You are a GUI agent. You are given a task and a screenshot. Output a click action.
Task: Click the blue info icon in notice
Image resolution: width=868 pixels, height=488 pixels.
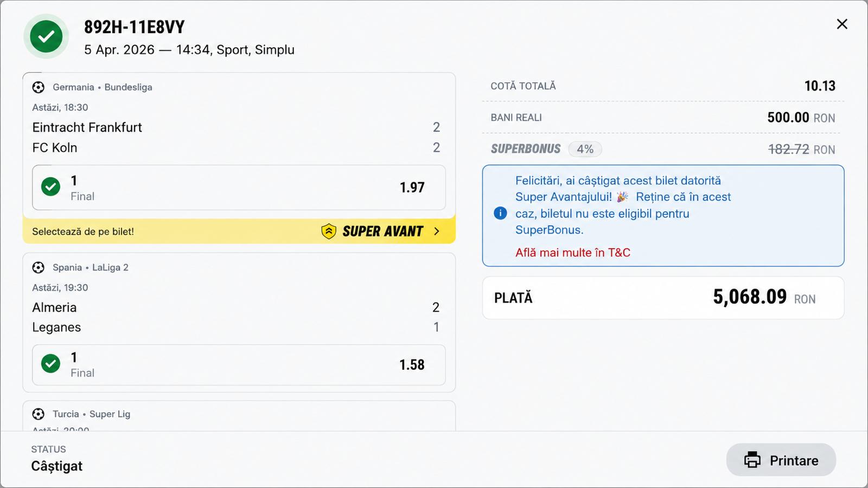click(500, 213)
